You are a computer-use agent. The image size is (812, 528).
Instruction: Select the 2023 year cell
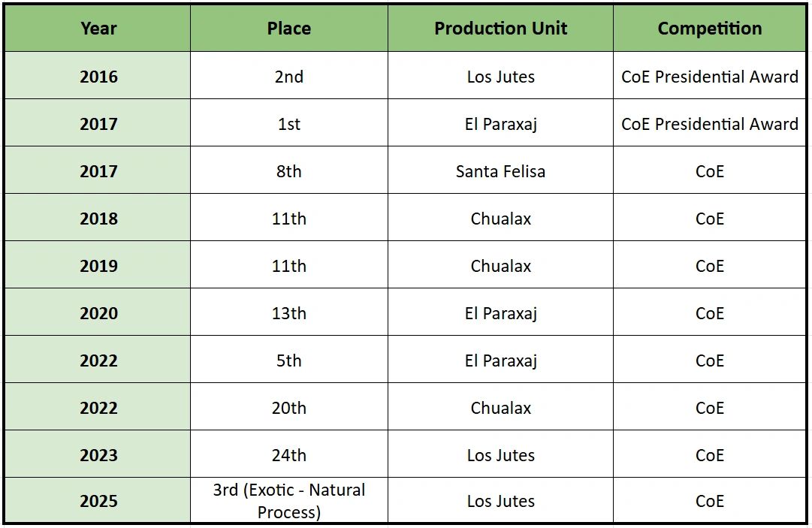tap(98, 455)
